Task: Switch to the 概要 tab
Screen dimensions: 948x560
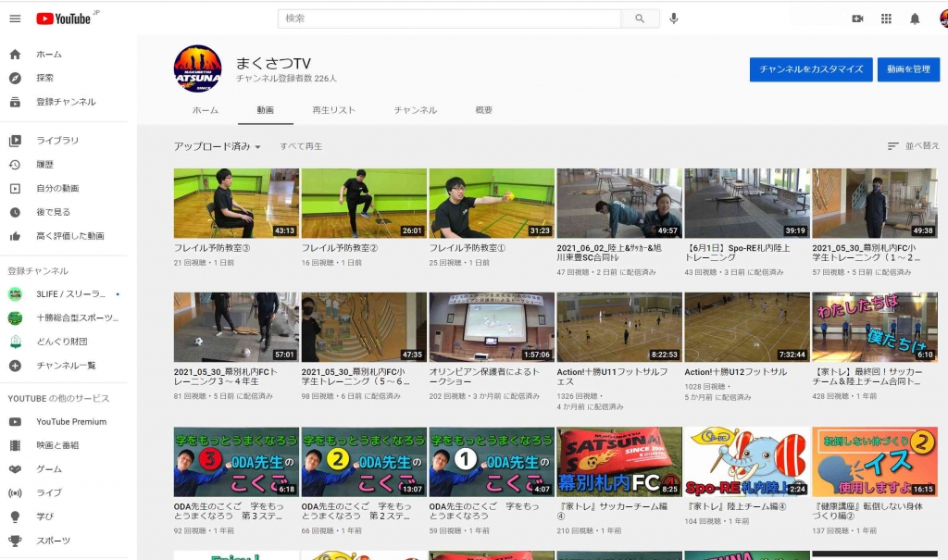Action: pyautogui.click(x=483, y=110)
